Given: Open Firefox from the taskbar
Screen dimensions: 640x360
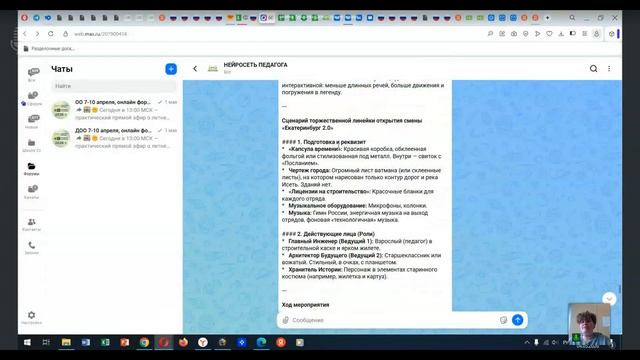Looking at the screenshot, I should (183, 342).
